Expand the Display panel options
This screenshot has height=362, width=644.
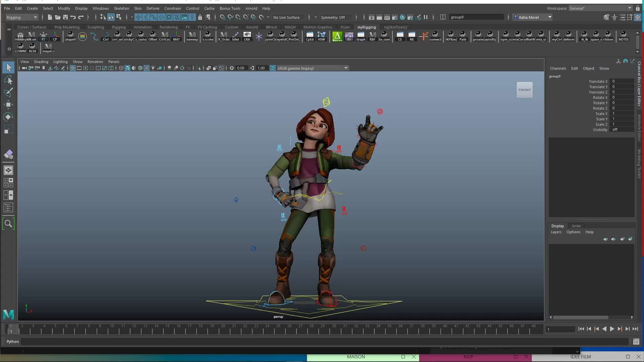[557, 226]
